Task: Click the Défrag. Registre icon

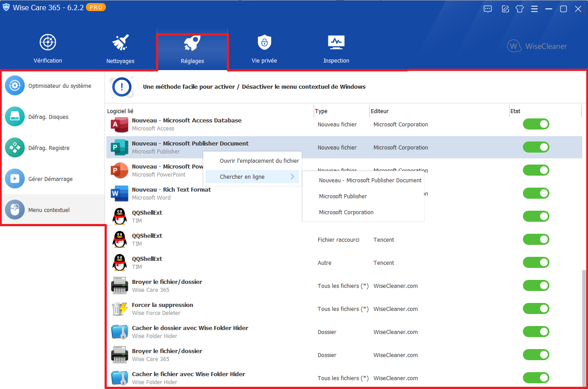Action: click(15, 148)
